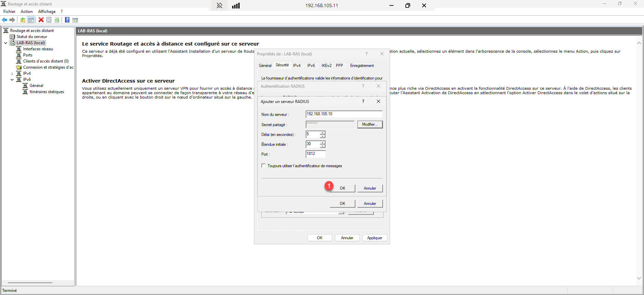Toggle the show/hide console tree icon

click(x=31, y=20)
